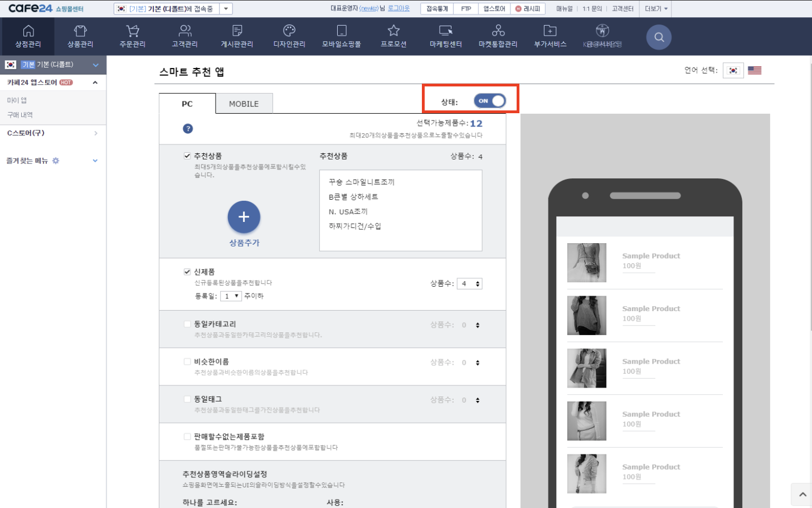The width and height of the screenshot is (812, 508).
Task: Open 모바일쇼핑몰 mobile shop menu
Action: (342, 36)
